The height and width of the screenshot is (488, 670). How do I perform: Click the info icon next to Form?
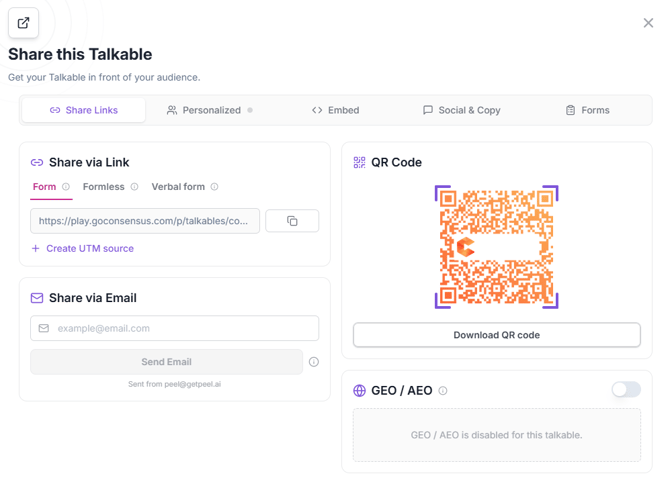coord(66,187)
